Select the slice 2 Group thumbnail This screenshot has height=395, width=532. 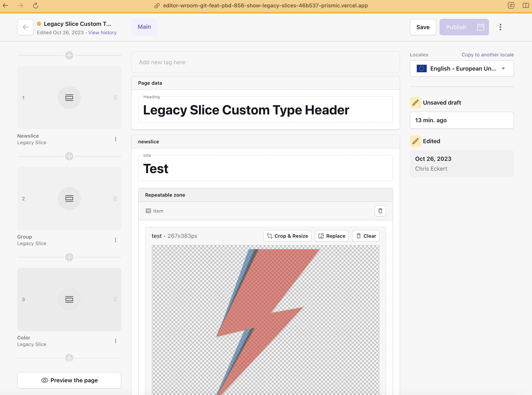point(69,199)
